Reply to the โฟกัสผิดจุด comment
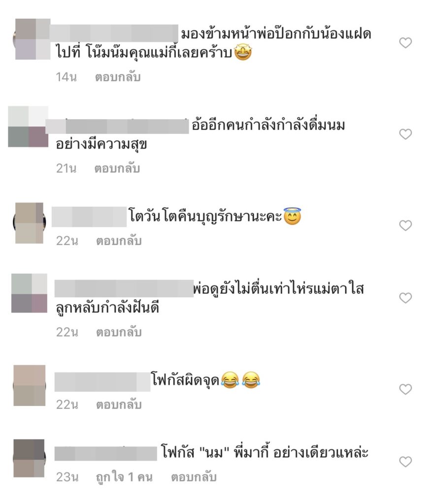Viewport: 435px width, 504px height. (119, 405)
